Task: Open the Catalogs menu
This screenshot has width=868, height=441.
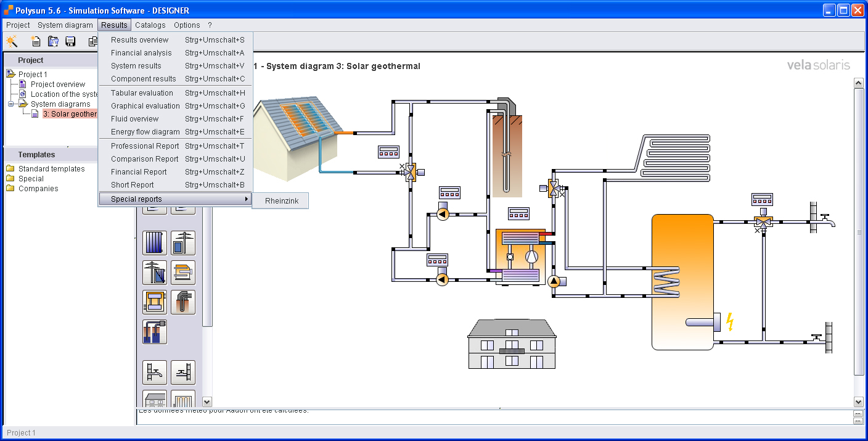Action: pyautogui.click(x=150, y=25)
